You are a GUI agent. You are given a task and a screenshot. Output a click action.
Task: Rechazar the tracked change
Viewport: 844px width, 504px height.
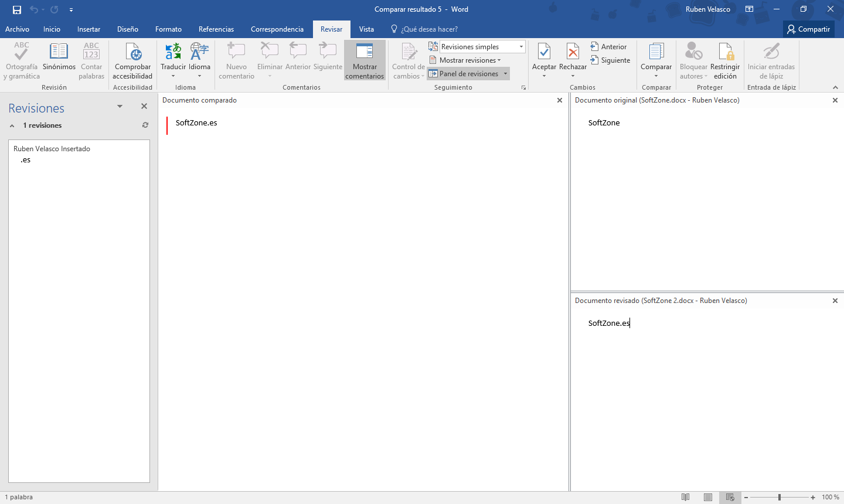(573, 61)
